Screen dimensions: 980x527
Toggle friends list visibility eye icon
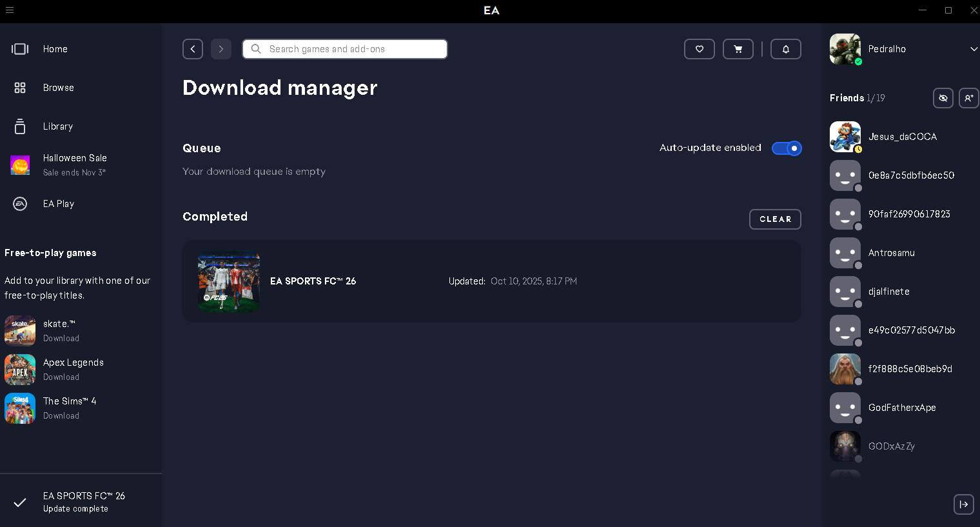coord(943,98)
